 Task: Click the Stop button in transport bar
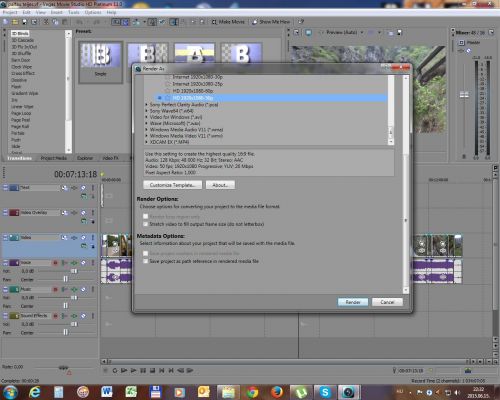[152, 370]
